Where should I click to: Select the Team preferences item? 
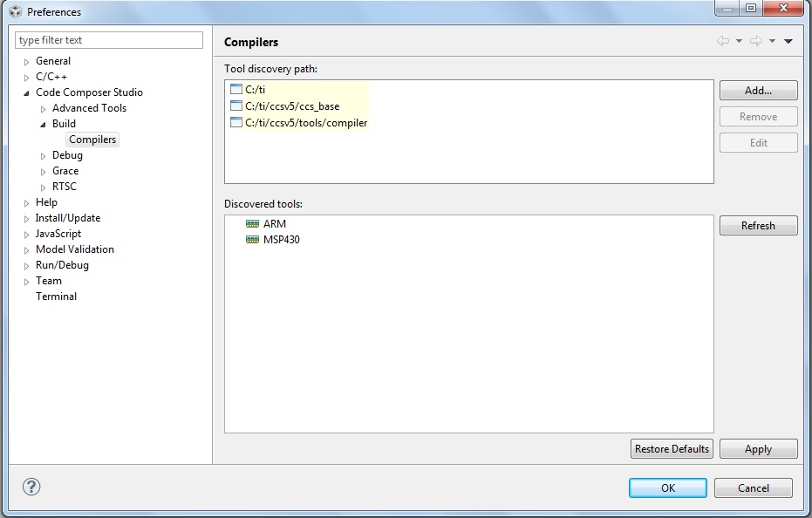point(48,281)
